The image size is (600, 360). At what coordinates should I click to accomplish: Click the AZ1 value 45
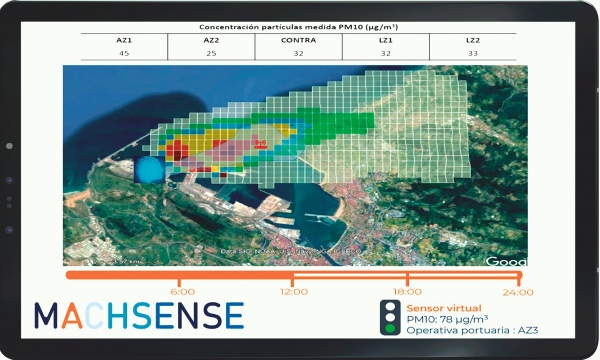point(124,54)
